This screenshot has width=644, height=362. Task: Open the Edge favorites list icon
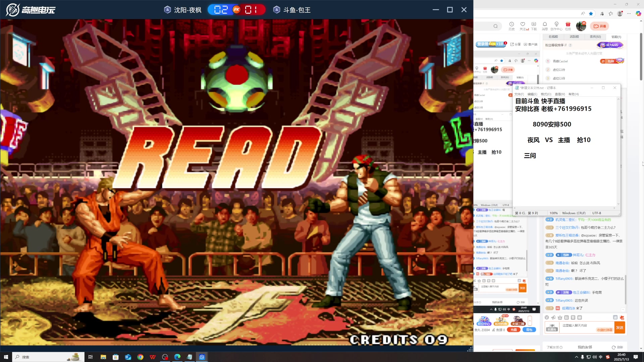click(x=611, y=13)
